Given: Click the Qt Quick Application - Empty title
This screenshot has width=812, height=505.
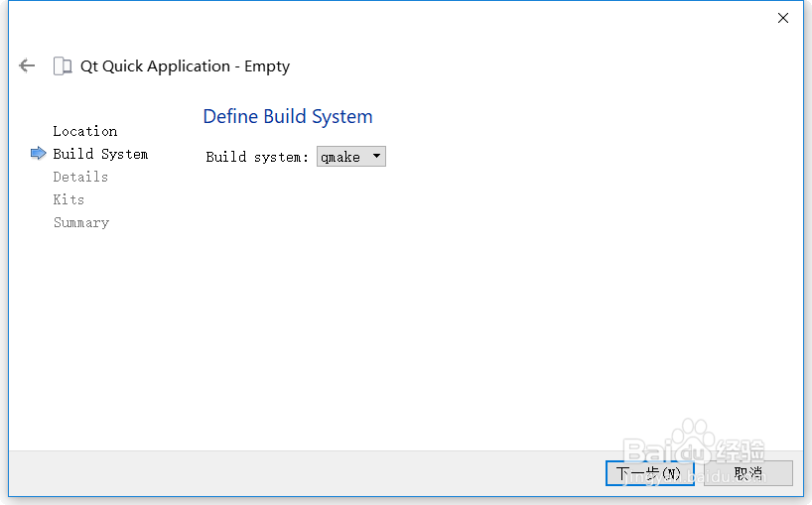Looking at the screenshot, I should [185, 66].
